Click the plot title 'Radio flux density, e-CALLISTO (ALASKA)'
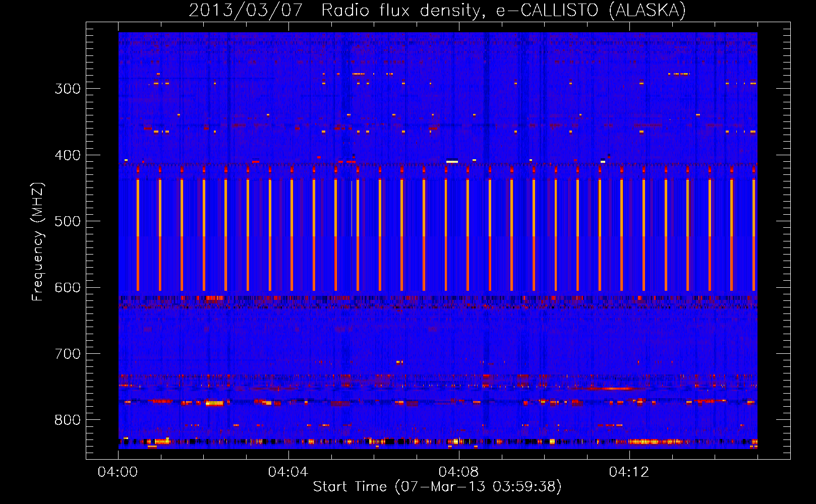This screenshot has height=504, width=816. tap(503, 10)
